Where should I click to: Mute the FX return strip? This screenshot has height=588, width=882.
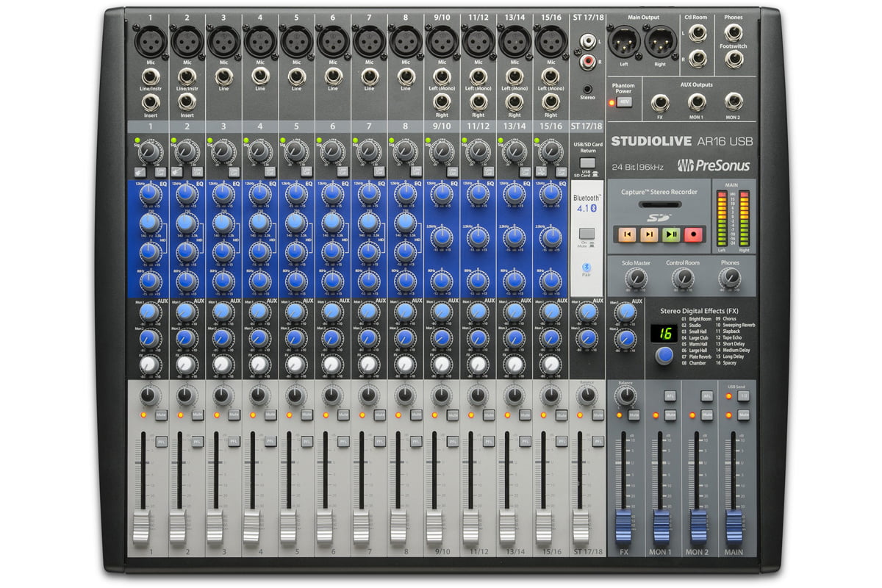[634, 415]
